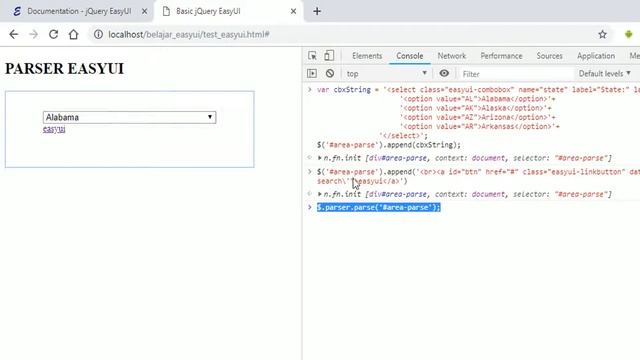The height and width of the screenshot is (360, 640).
Task: Switch to Documentation - jQuery EasyUI tab
Action: point(79,11)
